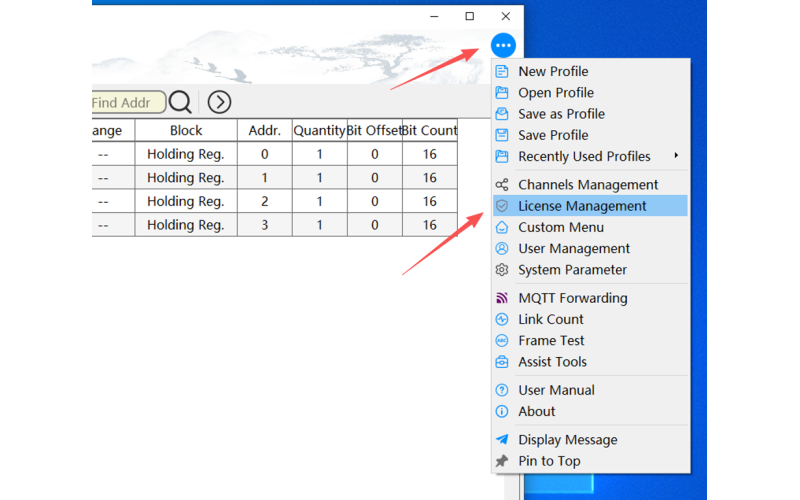
Task: Select Holding Reg. cell for address 2
Action: (186, 202)
